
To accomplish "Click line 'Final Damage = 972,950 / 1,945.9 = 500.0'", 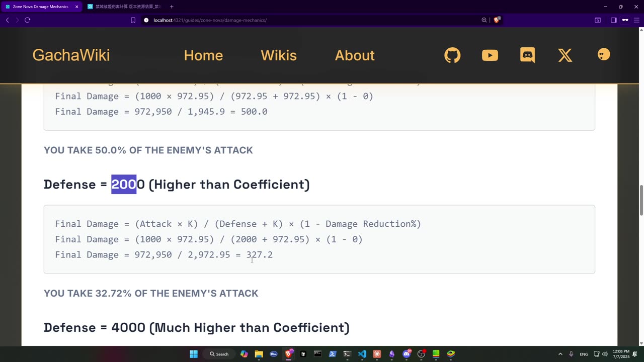I will point(161,112).
